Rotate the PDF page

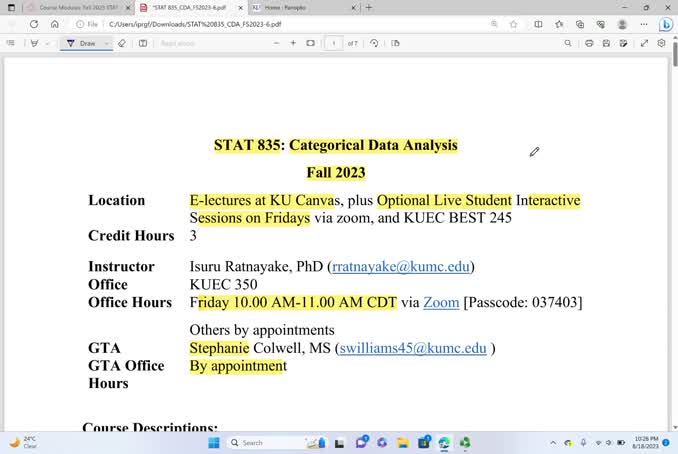374,43
